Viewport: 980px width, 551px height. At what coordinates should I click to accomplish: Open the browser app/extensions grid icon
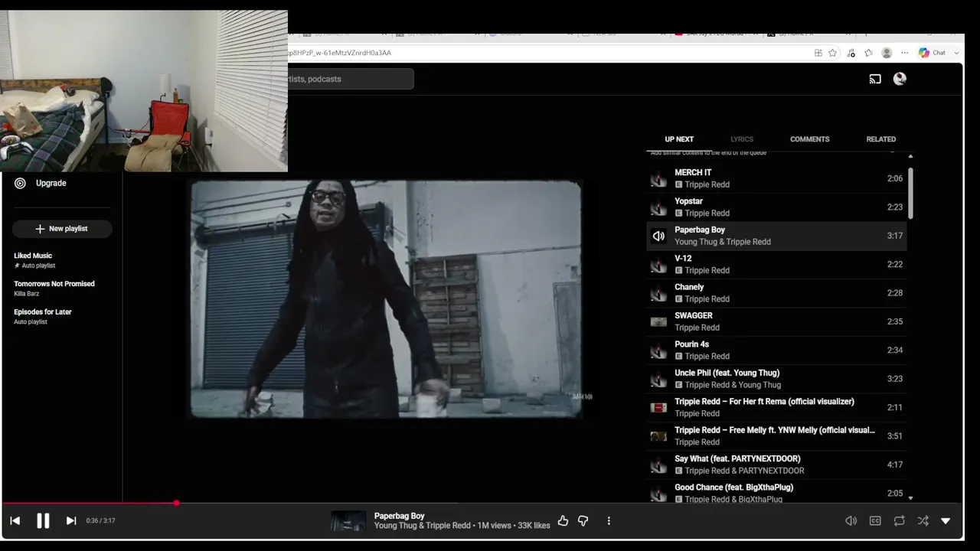[818, 53]
